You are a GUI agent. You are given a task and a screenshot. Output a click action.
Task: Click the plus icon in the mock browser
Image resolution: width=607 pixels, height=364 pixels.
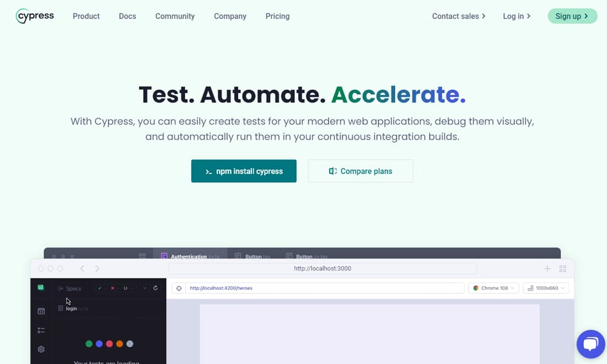[x=547, y=269]
